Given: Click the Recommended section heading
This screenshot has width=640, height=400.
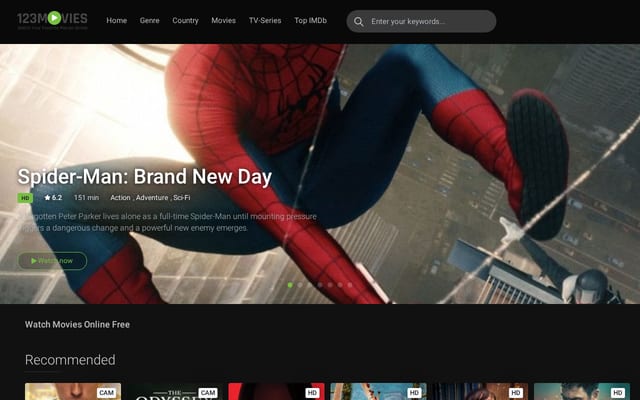Looking at the screenshot, I should [x=70, y=360].
